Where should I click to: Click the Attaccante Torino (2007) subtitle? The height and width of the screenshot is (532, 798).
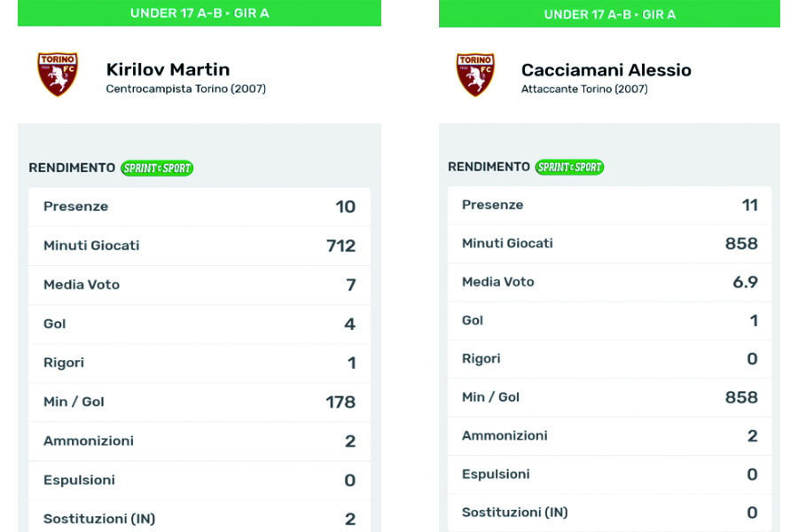click(583, 89)
